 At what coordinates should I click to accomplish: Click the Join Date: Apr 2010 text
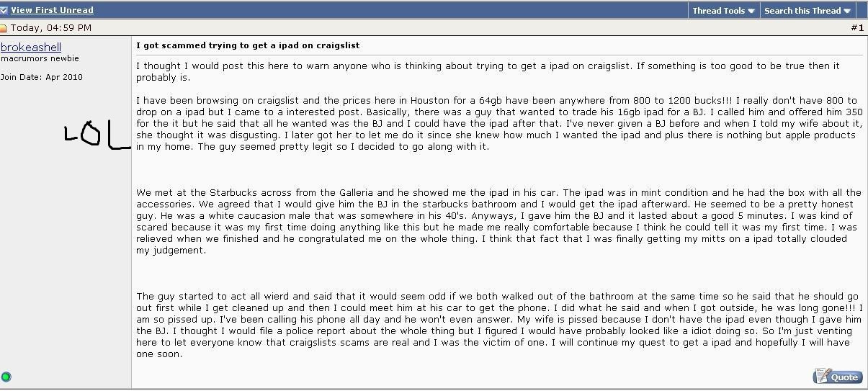(x=41, y=77)
